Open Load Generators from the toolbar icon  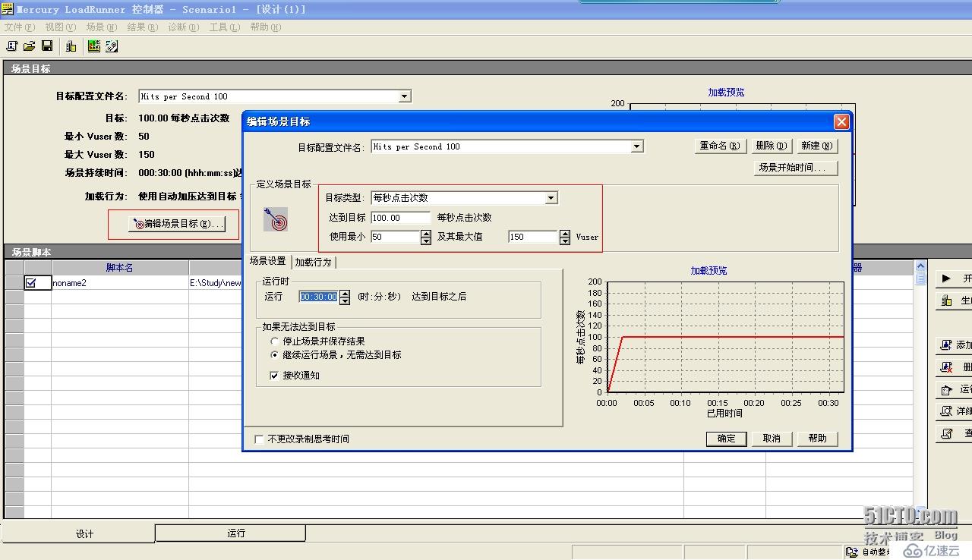(x=71, y=46)
